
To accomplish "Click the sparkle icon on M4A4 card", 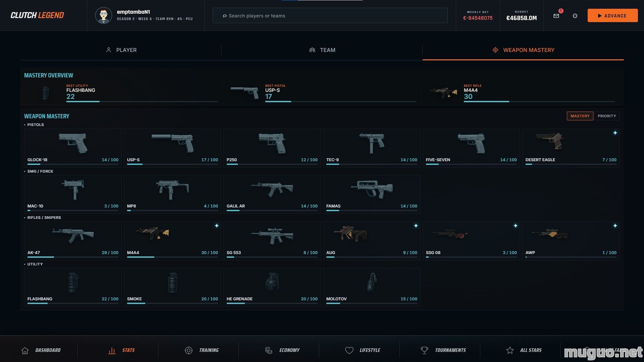I will coord(217,226).
